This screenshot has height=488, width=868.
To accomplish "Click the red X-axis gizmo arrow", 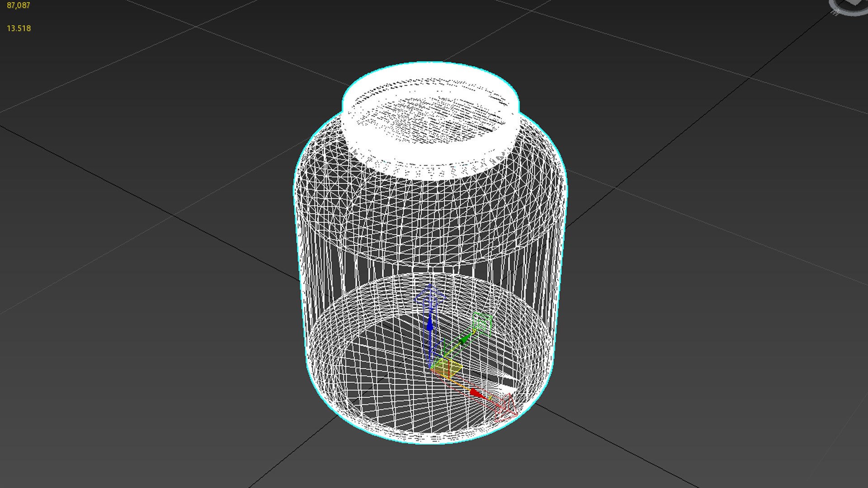I will pyautogui.click(x=478, y=394).
